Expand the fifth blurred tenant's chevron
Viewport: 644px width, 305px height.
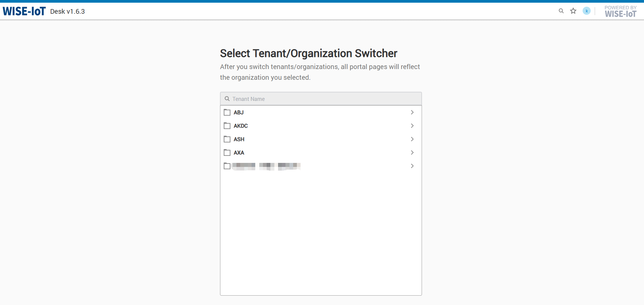(412, 166)
